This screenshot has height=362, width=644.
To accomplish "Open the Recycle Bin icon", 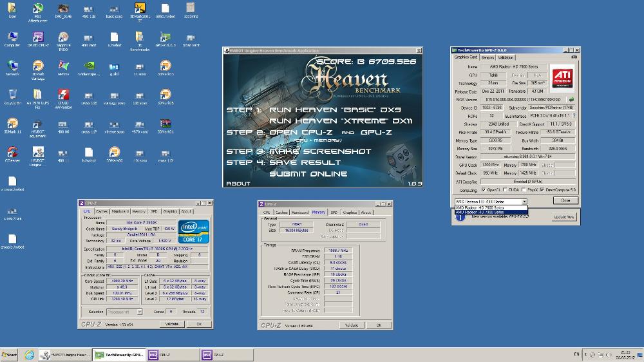I will click(12, 97).
